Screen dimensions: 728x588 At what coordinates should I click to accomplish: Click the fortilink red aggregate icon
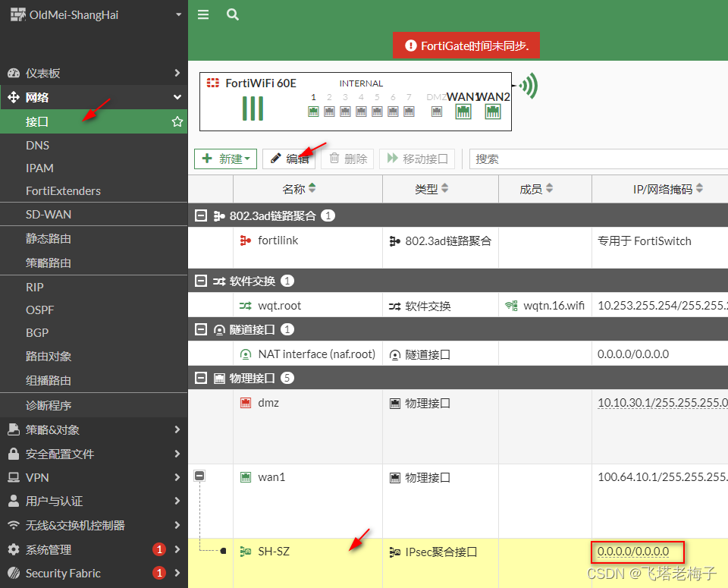(x=245, y=241)
